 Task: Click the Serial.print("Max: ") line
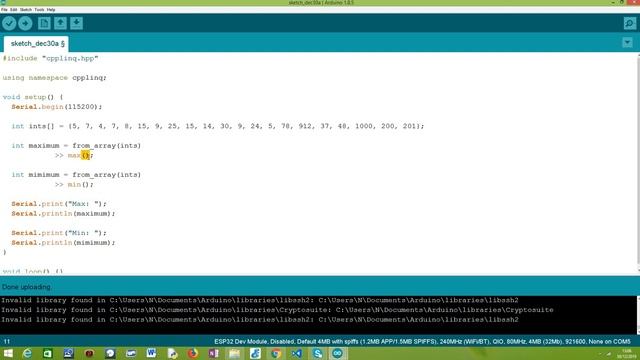(x=59, y=204)
